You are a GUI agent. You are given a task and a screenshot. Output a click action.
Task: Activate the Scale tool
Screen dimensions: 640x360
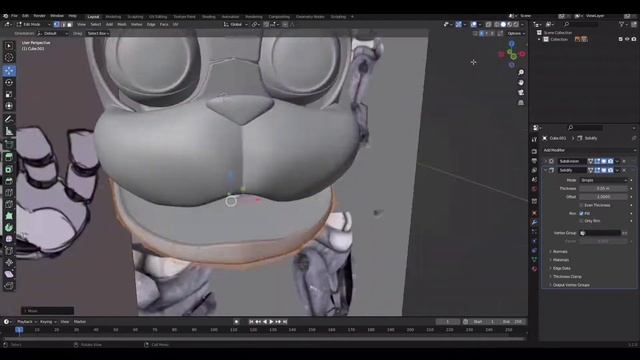pos(9,94)
